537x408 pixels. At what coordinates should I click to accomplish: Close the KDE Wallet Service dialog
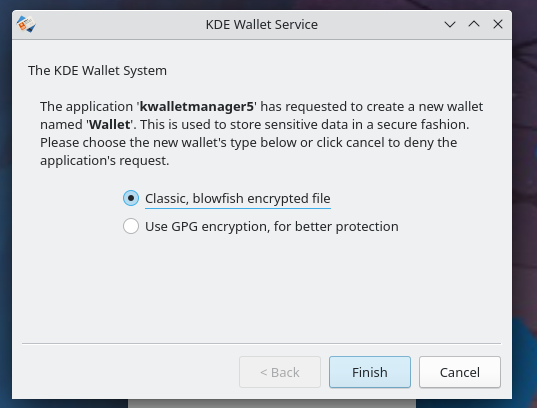click(x=498, y=24)
